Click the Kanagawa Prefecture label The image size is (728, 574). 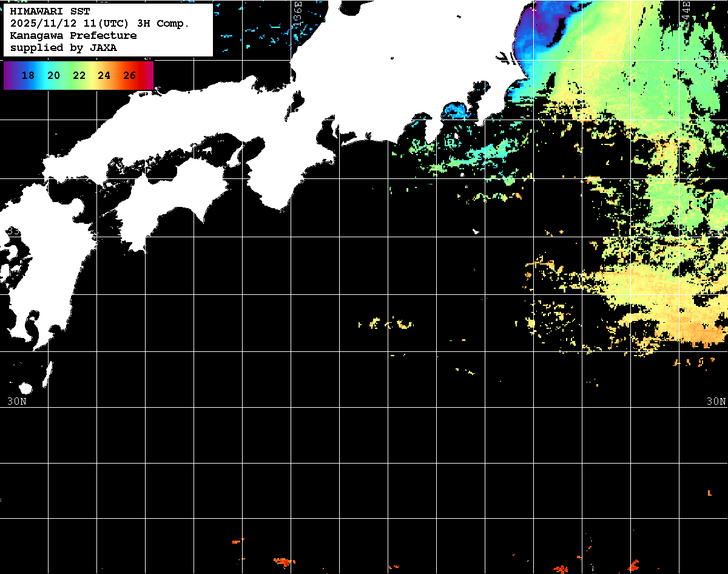(73, 35)
